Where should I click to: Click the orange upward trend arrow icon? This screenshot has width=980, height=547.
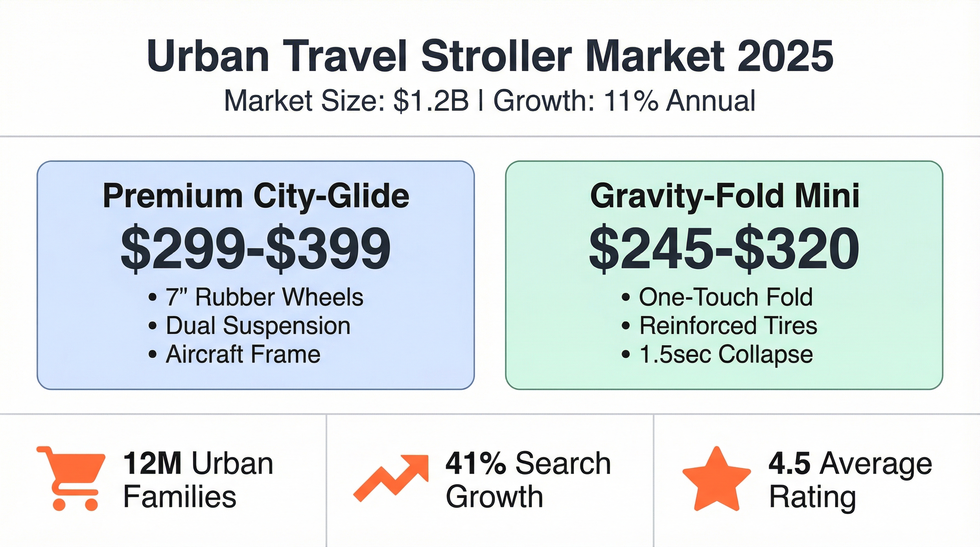coord(391,477)
